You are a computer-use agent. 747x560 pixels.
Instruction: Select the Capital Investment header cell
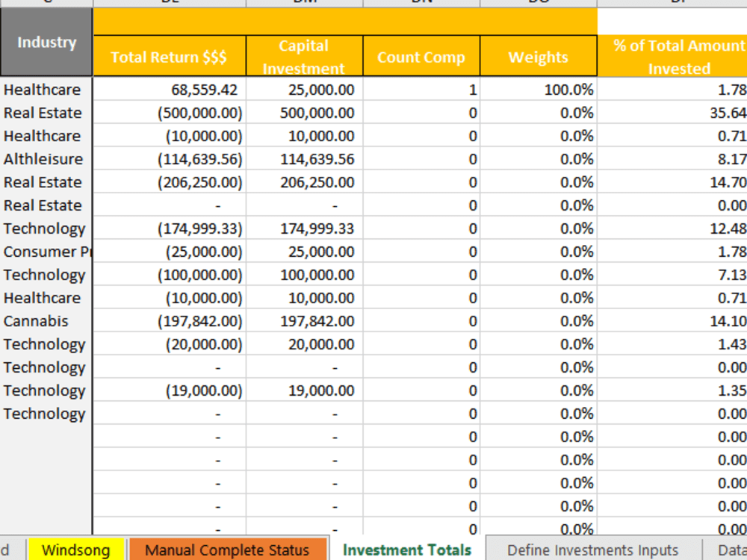303,57
